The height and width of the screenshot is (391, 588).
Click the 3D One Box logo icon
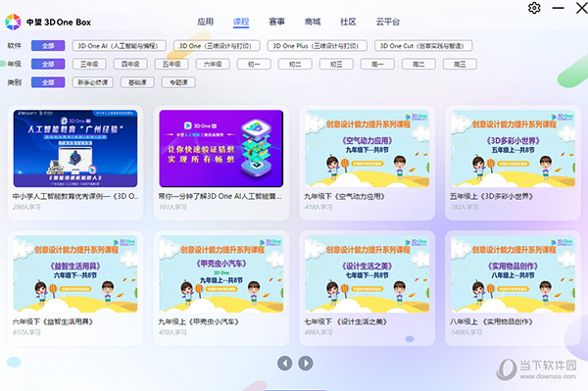click(x=13, y=23)
